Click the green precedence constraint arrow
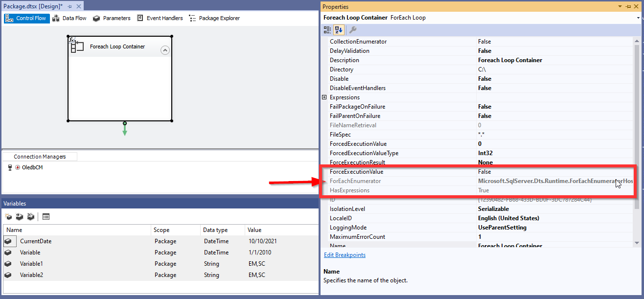 (x=125, y=129)
